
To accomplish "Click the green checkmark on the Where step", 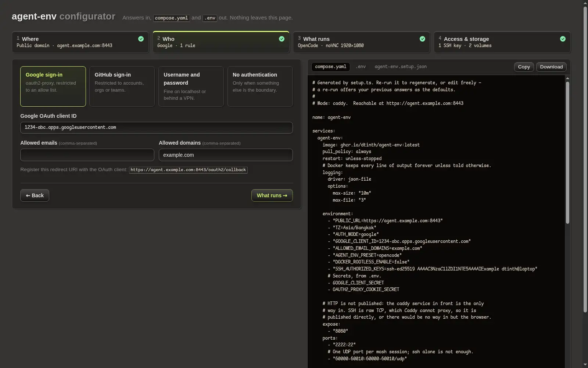I will 141,39.
